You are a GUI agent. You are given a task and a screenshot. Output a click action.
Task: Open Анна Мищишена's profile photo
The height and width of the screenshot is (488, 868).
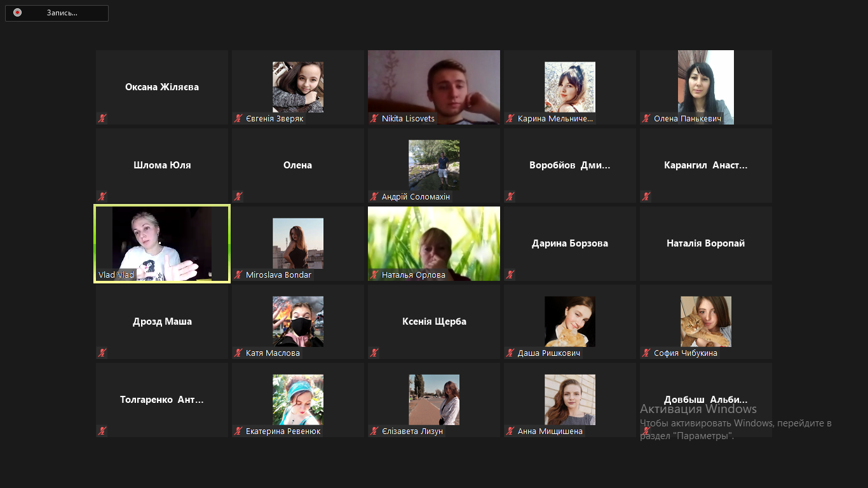pyautogui.click(x=570, y=400)
